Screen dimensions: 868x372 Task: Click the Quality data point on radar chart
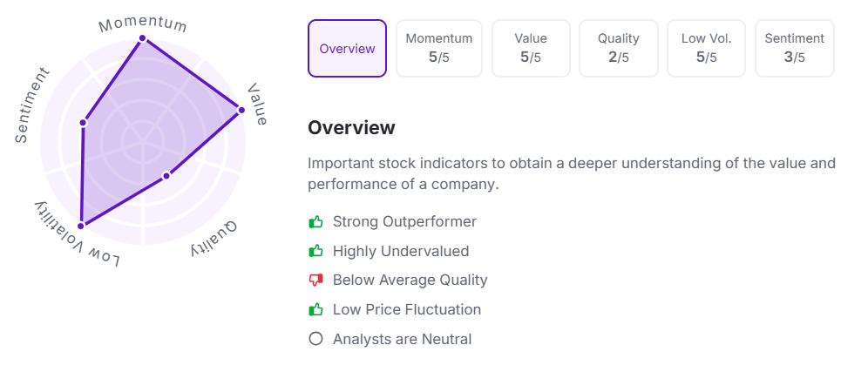click(x=166, y=176)
